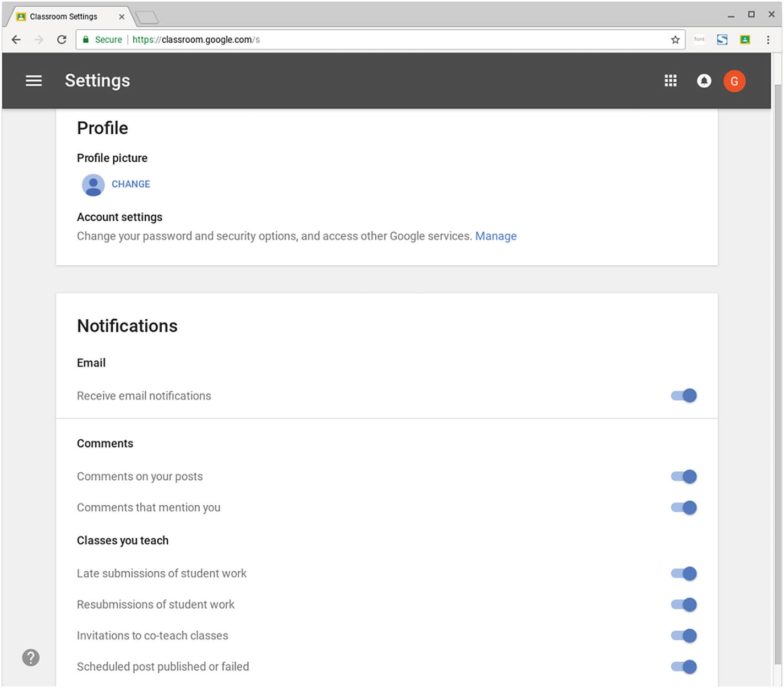This screenshot has height=688, width=784.
Task: Disable Receive email notifications
Action: pyautogui.click(x=684, y=396)
